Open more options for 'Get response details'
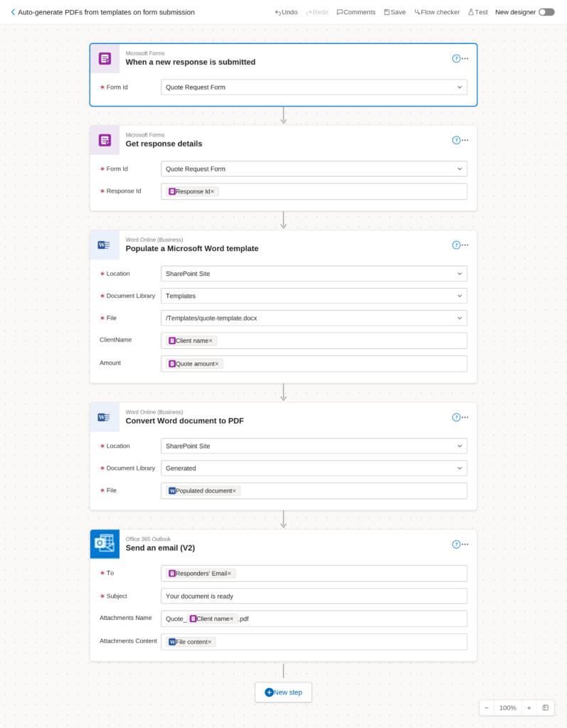 click(465, 140)
